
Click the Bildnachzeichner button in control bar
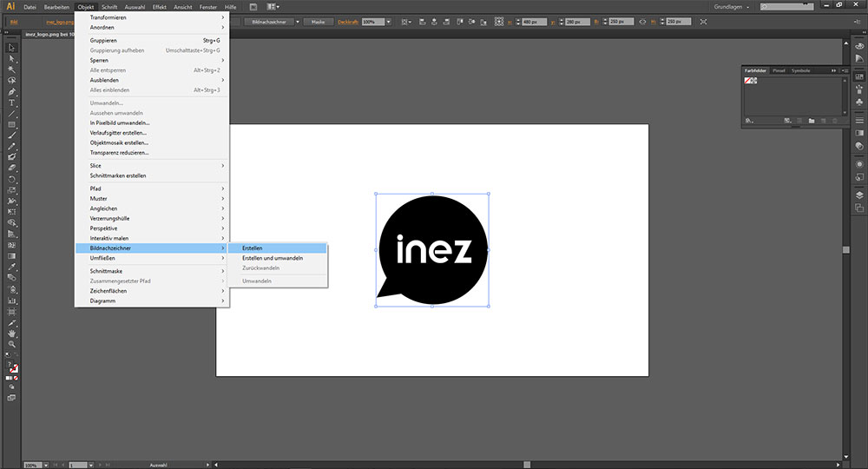point(269,23)
